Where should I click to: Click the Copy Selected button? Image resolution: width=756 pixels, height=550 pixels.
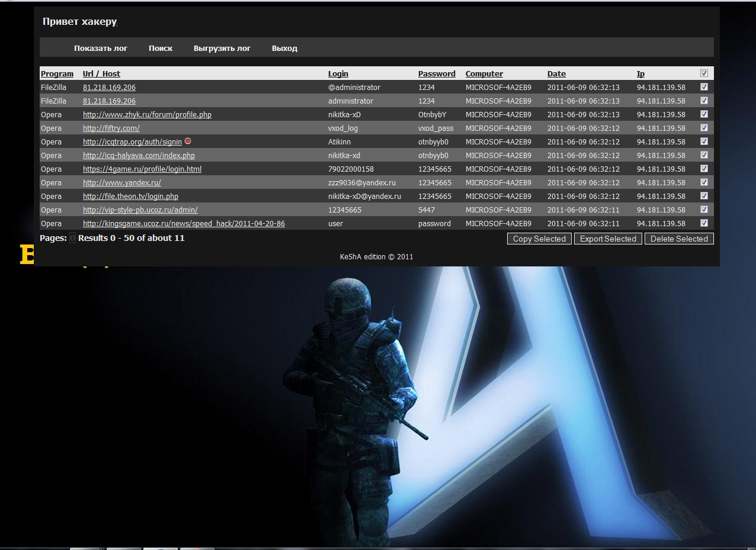(539, 239)
